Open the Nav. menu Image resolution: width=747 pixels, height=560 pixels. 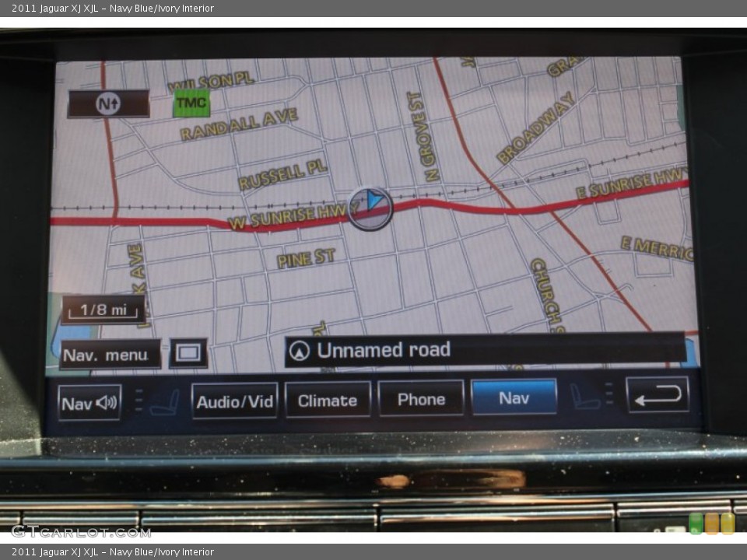(x=110, y=355)
